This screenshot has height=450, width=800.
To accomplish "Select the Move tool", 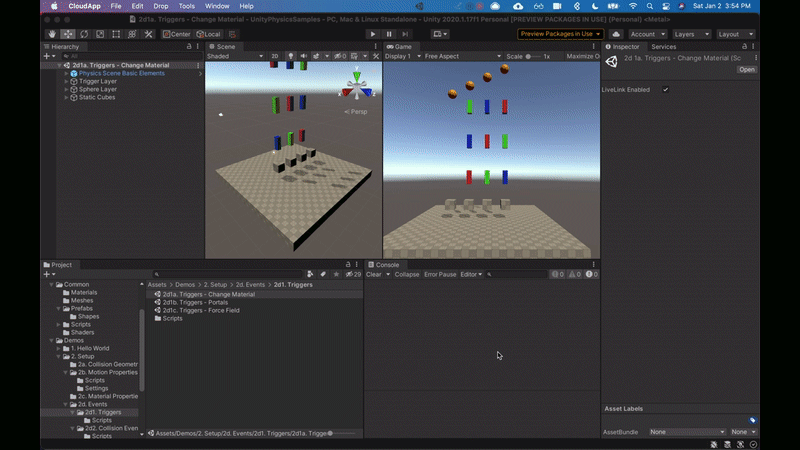I will point(68,34).
